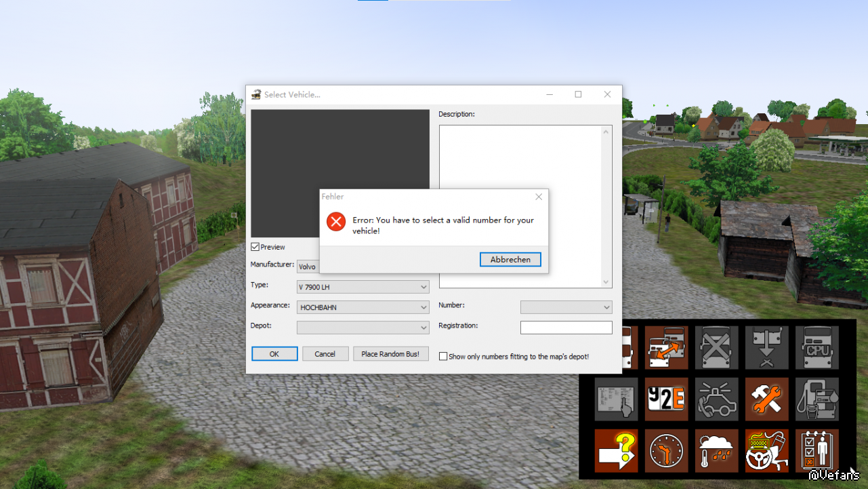Click OK in Select Vehicle dialog
The image size is (868, 489).
pos(274,354)
